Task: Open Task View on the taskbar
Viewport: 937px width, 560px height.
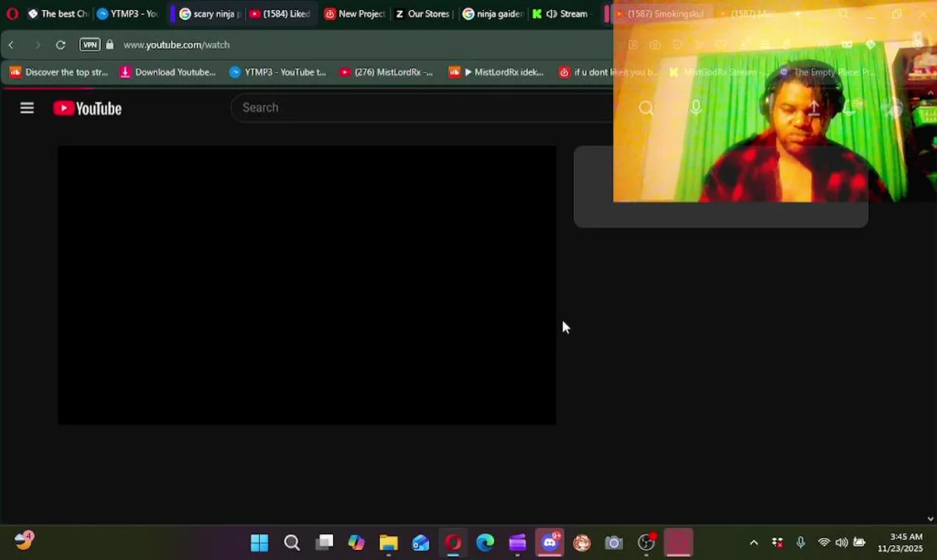Action: pyautogui.click(x=325, y=543)
